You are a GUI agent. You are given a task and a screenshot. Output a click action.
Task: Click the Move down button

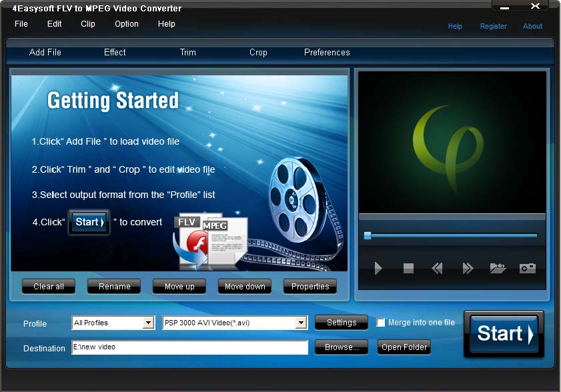coord(245,287)
